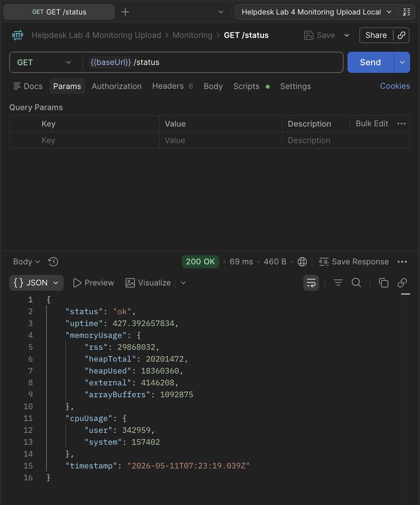
Task: Open the Docs tab
Action: tap(28, 86)
